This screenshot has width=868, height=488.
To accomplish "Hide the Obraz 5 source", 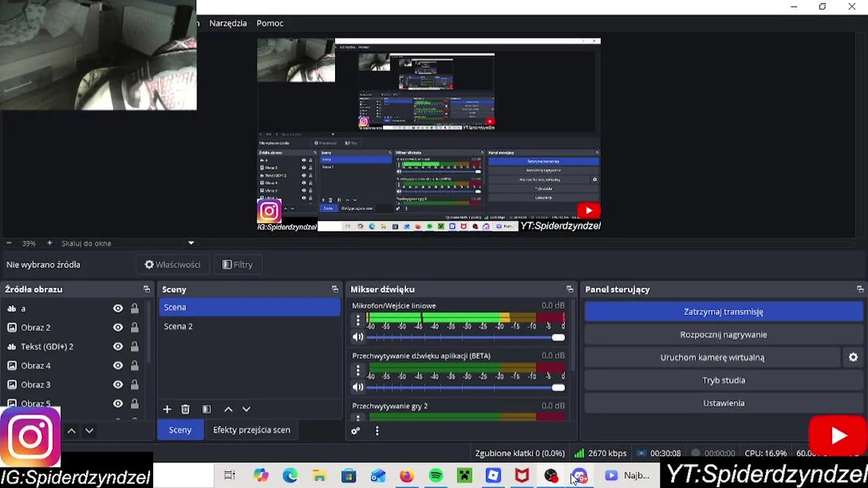I will (x=118, y=403).
